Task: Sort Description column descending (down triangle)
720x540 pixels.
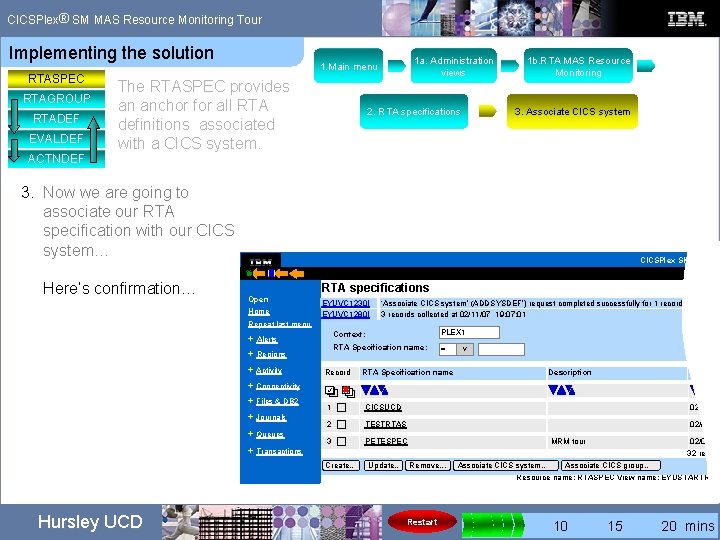Action: tap(553, 390)
